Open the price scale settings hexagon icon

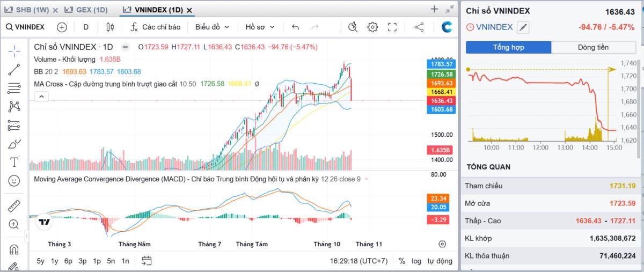(x=442, y=244)
